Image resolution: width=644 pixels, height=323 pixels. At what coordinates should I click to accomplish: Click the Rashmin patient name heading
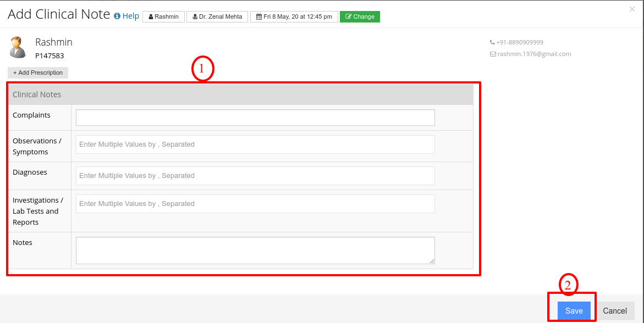point(54,42)
